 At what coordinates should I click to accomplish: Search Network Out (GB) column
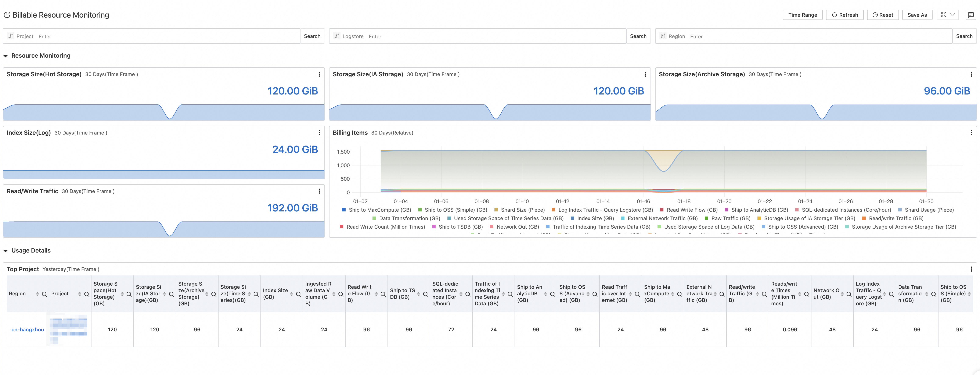[x=849, y=294]
